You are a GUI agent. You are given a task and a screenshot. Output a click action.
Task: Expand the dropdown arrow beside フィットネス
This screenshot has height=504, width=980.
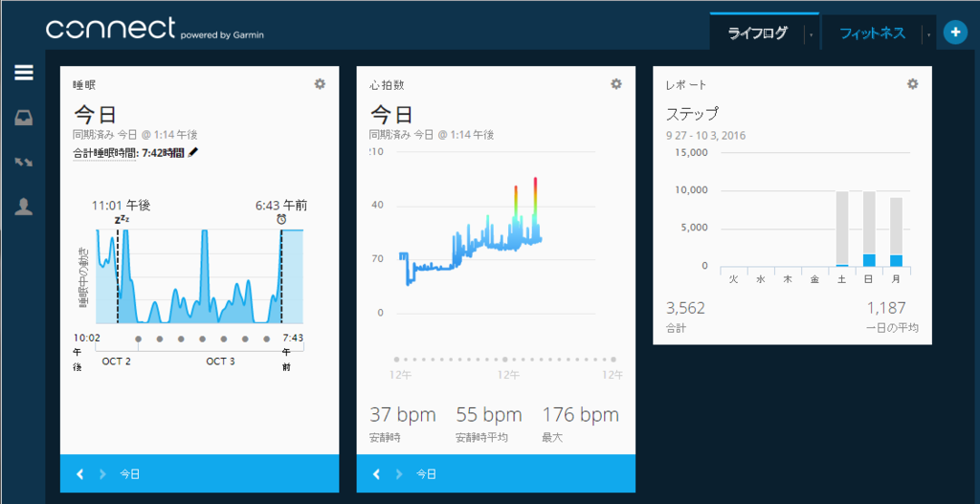pyautogui.click(x=928, y=35)
